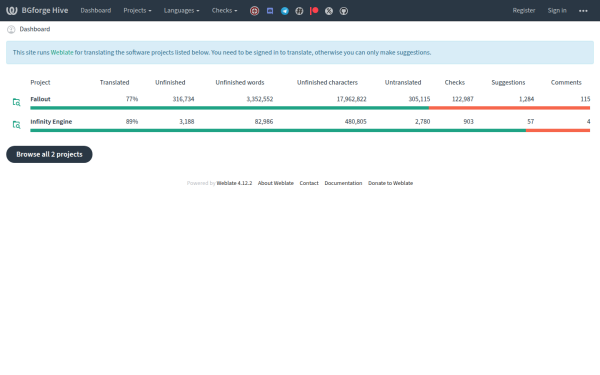Expand the Projects dropdown menu
600x375 pixels.
click(x=137, y=10)
